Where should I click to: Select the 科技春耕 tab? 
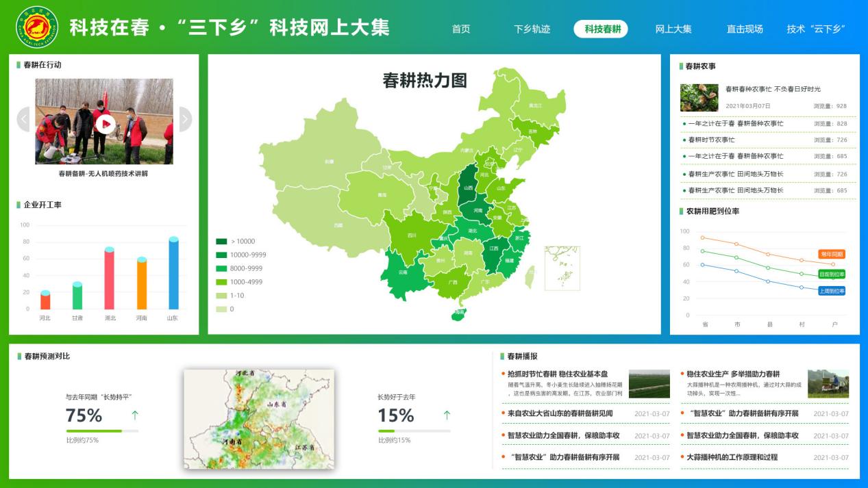point(602,29)
